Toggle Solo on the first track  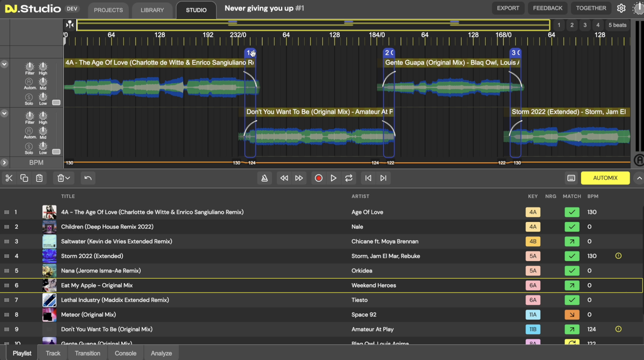[29, 97]
